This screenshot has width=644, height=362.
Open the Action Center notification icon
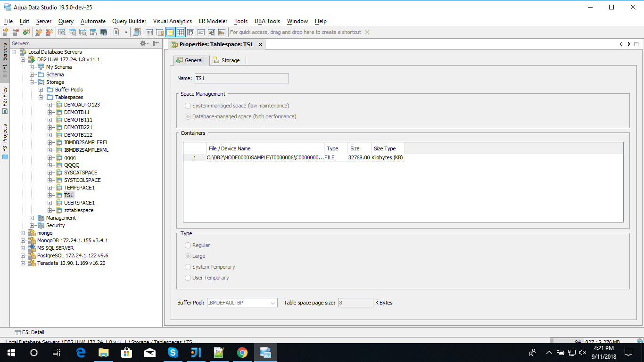[x=628, y=353]
